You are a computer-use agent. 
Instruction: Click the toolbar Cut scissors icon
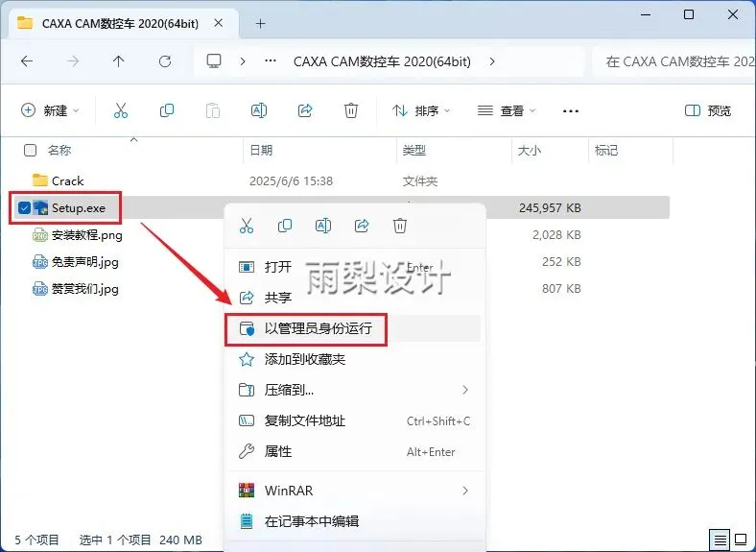pos(121,111)
